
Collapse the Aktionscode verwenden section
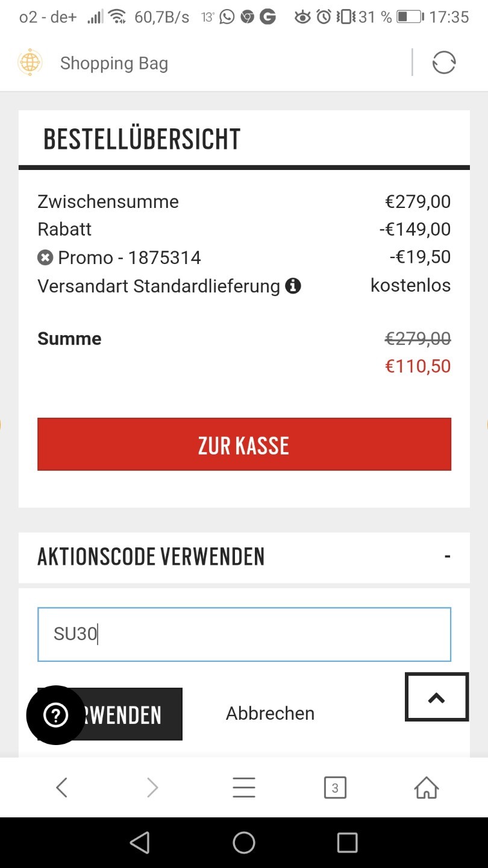point(447,556)
